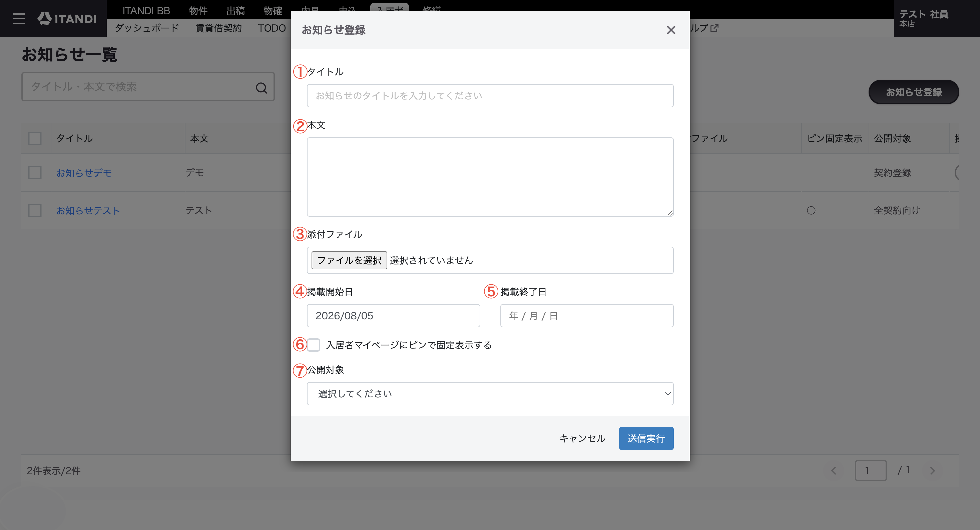Focus the タイトル・本文で検索 search box
Image resolution: width=980 pixels, height=530 pixels.
[x=148, y=87]
